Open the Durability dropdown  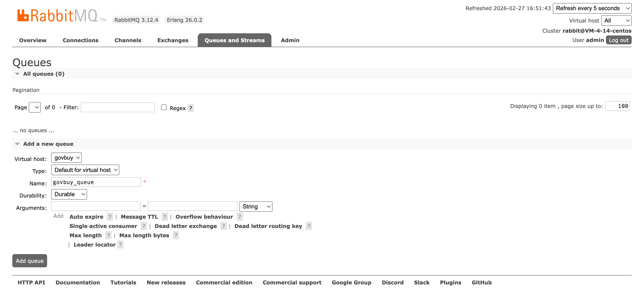click(69, 194)
